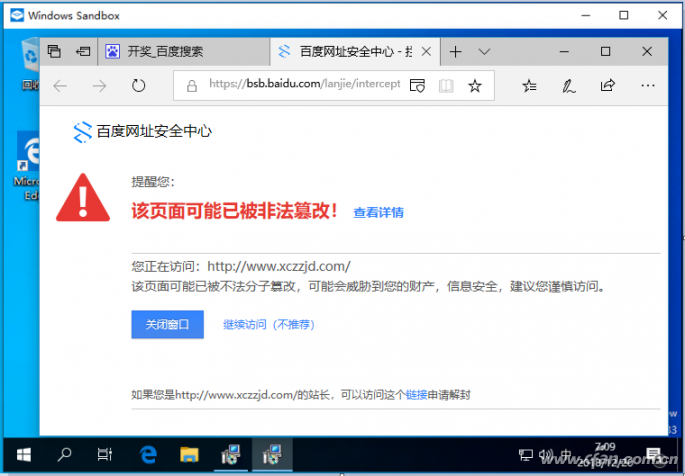Expand the tab preview chevron

484,52
